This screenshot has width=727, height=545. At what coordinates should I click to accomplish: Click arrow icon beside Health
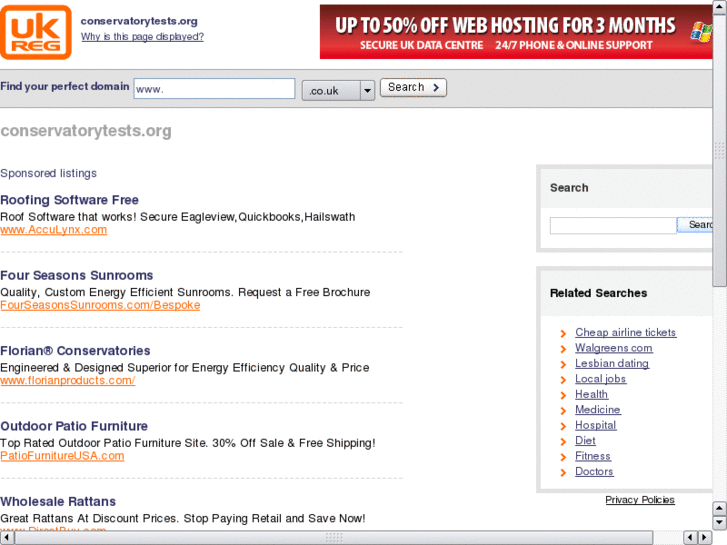(563, 395)
